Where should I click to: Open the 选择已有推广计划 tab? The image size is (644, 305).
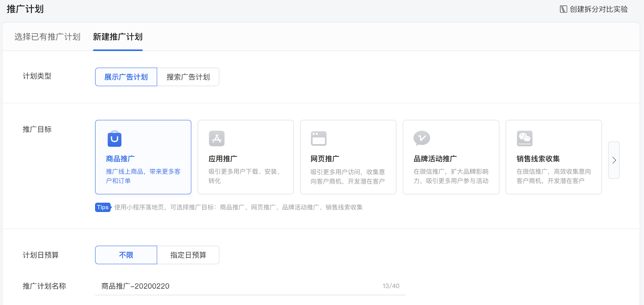tap(47, 37)
